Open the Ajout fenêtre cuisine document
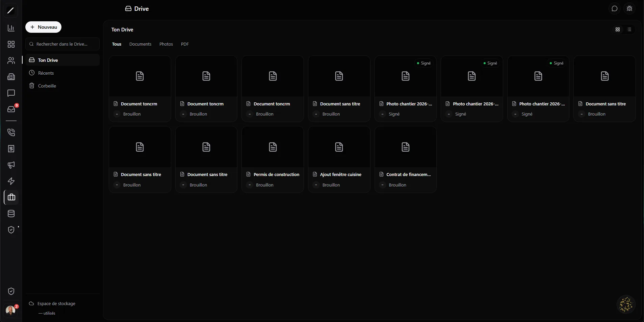The width and height of the screenshot is (644, 322). [339, 159]
